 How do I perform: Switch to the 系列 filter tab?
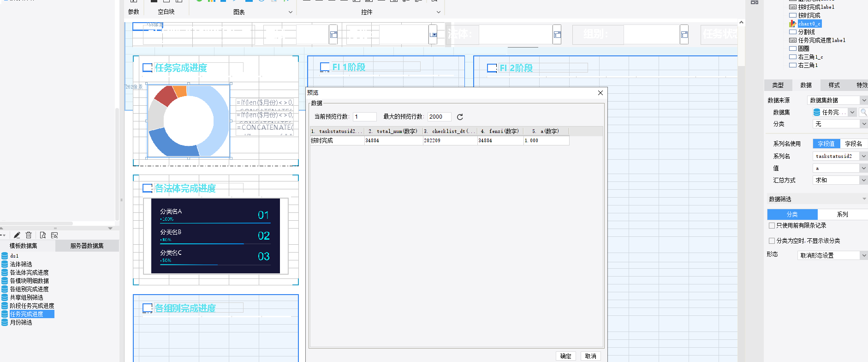[843, 214]
